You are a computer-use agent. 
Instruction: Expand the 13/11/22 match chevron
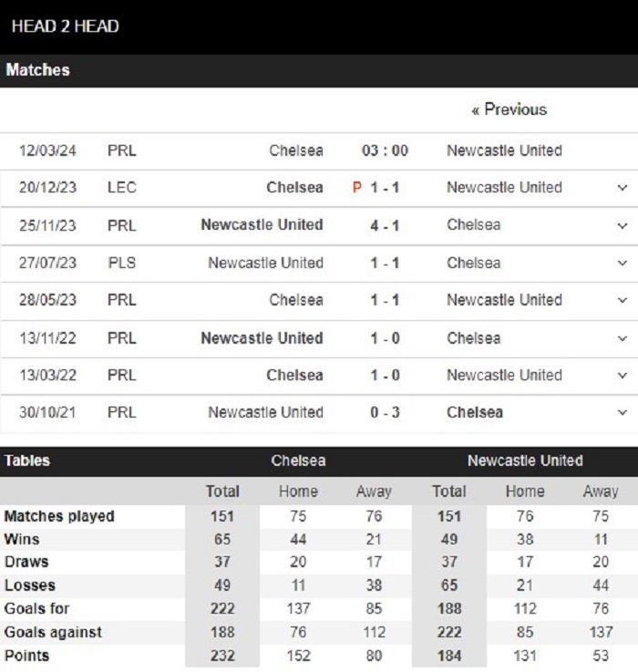(623, 338)
